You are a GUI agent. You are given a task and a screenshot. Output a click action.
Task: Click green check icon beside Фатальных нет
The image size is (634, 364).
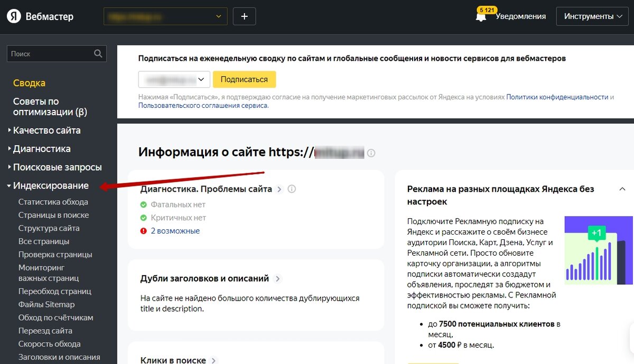coord(144,204)
